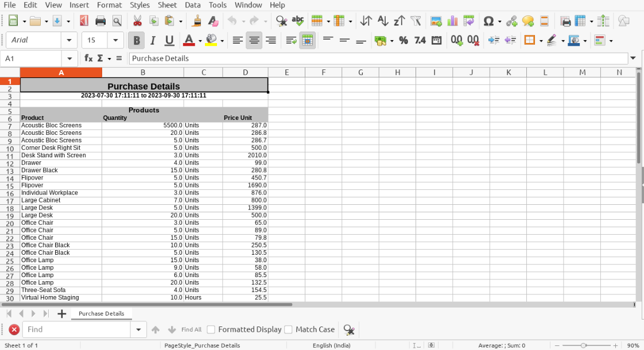Click Find Previous up arrow
This screenshot has width=644, height=350.
(x=155, y=329)
